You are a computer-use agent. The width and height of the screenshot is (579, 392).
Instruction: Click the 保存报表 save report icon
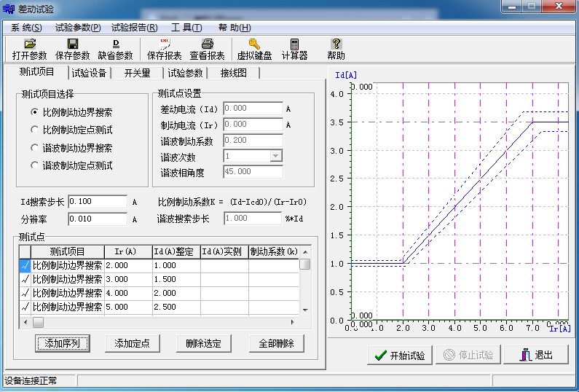click(164, 44)
